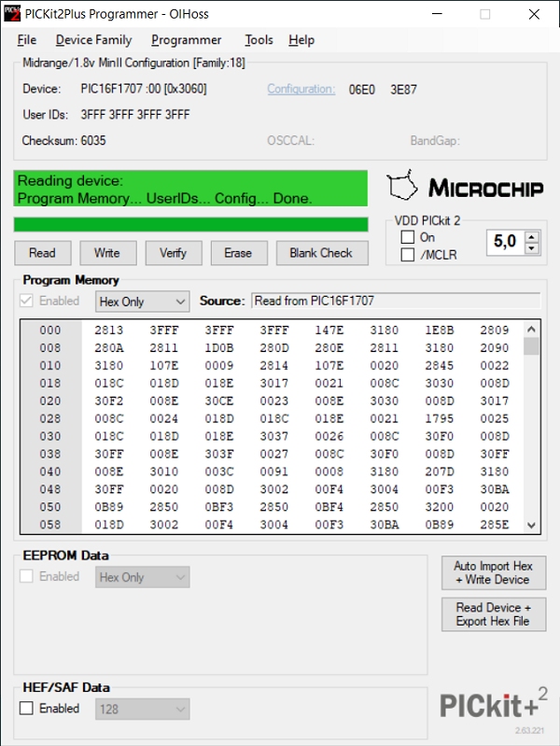Decrease VDD voltage with down arrow
Image resolution: width=560 pixels, height=746 pixels.
532,248
